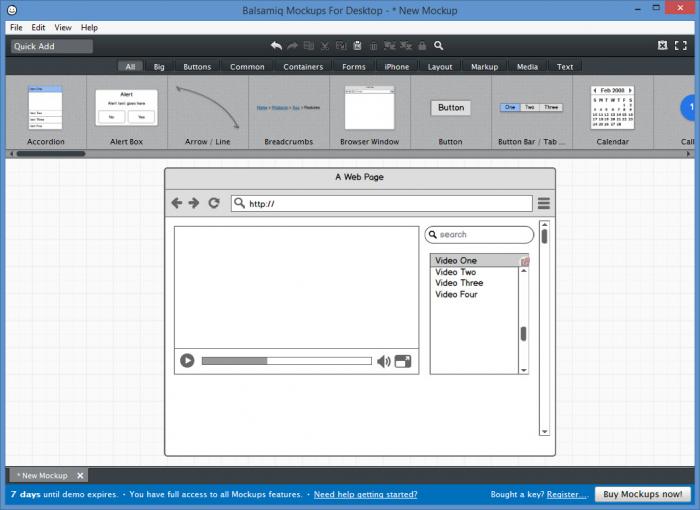Image resolution: width=700 pixels, height=510 pixels.
Task: Select the iPhone library category tab
Action: [x=397, y=67]
